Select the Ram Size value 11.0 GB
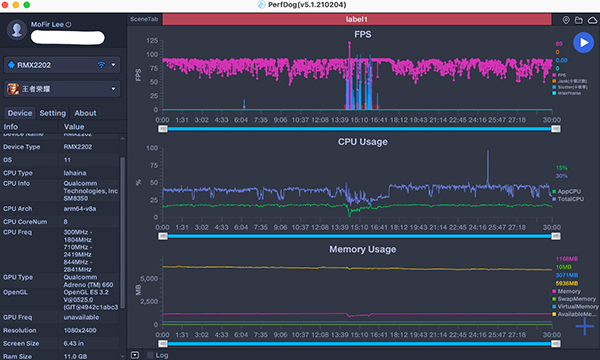Viewport: 600px width, 360px height. (x=75, y=356)
